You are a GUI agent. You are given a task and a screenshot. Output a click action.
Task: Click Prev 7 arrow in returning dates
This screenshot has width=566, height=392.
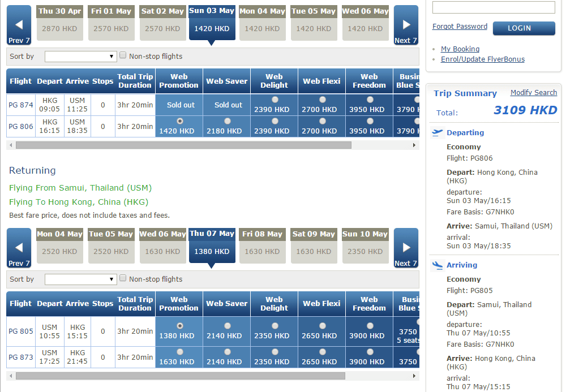(x=19, y=248)
